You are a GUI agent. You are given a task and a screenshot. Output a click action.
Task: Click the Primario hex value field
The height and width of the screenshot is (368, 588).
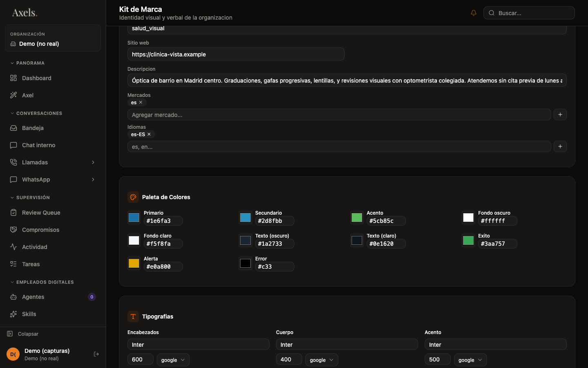163,221
